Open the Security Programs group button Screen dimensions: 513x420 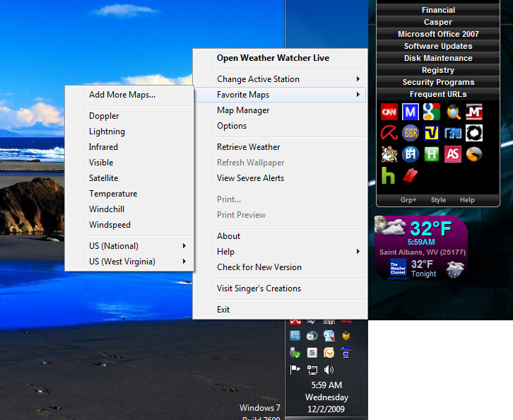coord(438,82)
